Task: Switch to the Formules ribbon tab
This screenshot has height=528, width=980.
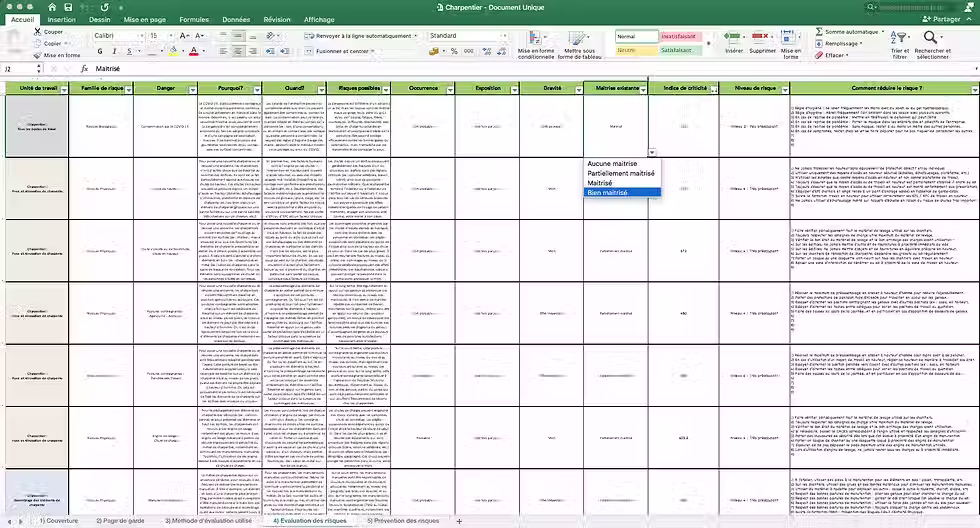Action: pyautogui.click(x=194, y=19)
